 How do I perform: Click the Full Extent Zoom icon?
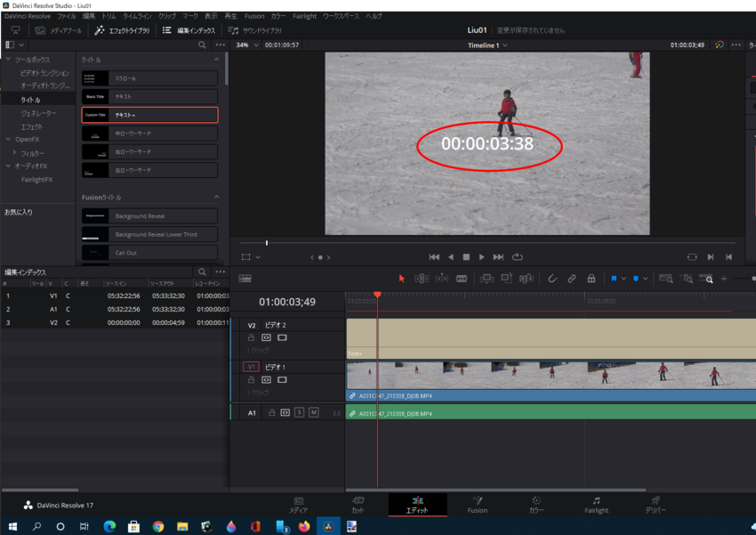(x=666, y=279)
